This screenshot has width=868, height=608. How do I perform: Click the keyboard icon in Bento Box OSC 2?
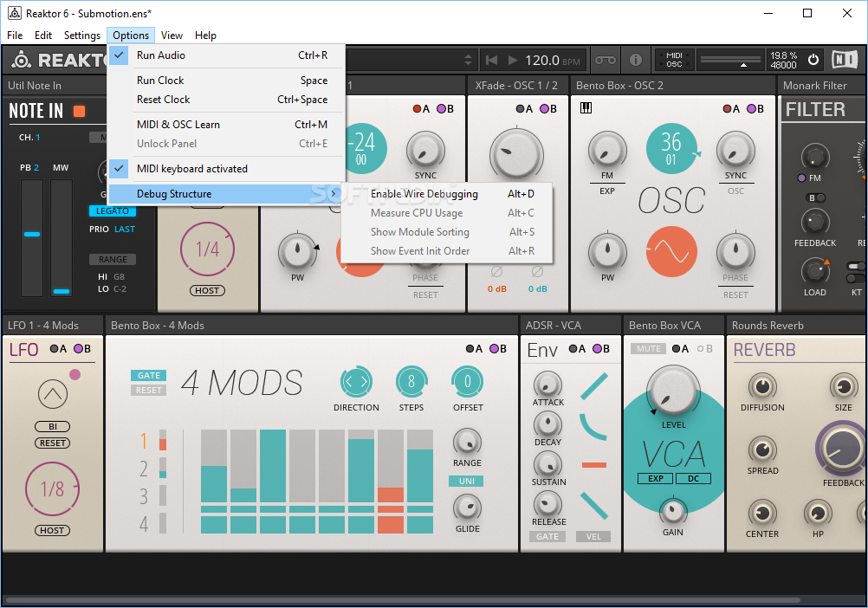point(586,108)
